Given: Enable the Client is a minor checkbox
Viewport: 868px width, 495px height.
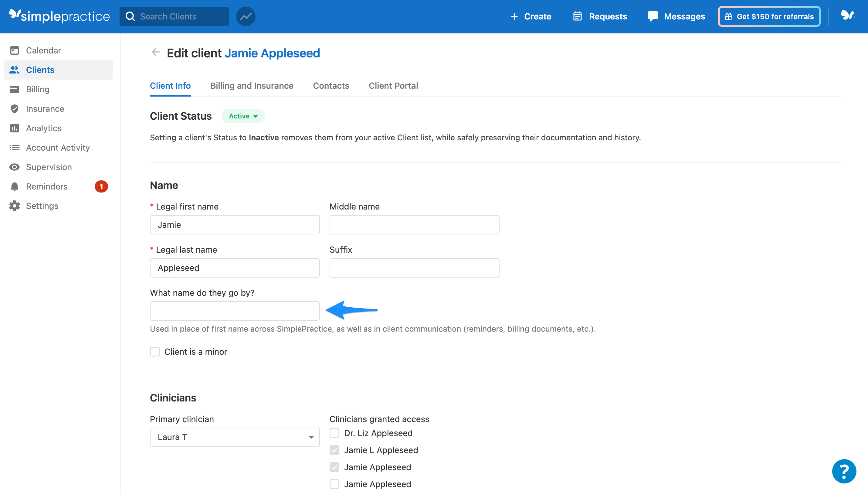Looking at the screenshot, I should pyautogui.click(x=155, y=352).
